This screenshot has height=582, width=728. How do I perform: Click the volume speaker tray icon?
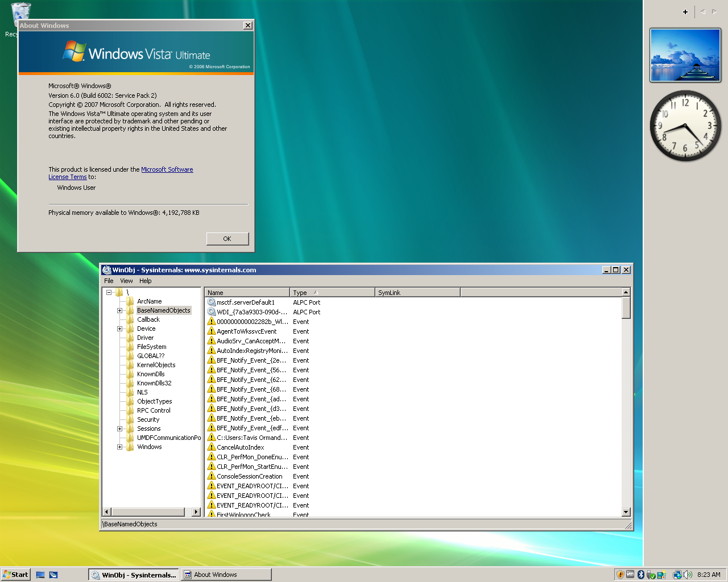[688, 575]
